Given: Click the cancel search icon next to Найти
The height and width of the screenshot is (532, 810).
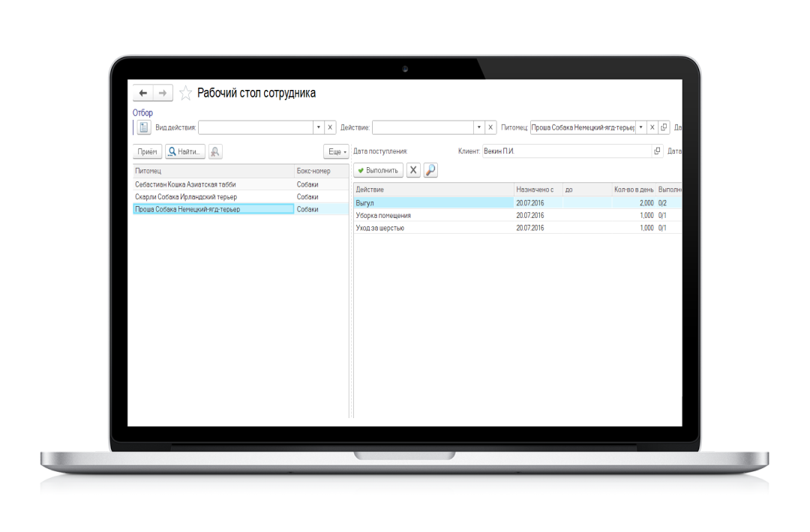Looking at the screenshot, I should (215, 151).
